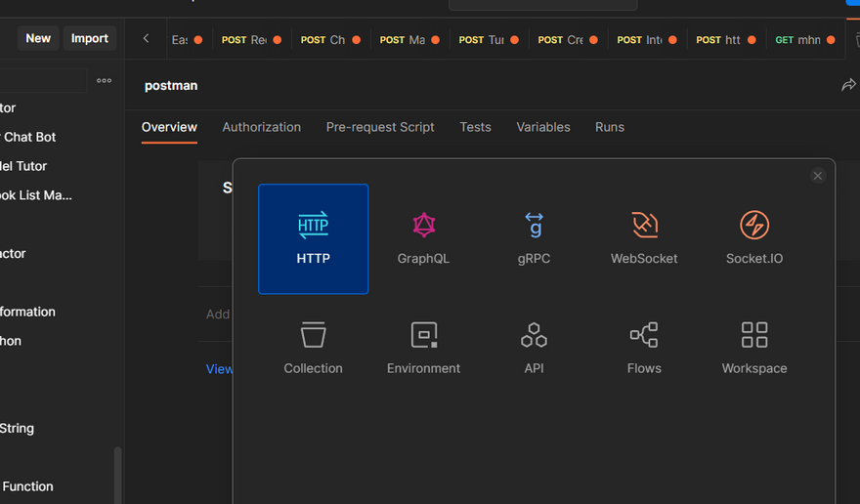Open the Pre-request Script tab
The width and height of the screenshot is (860, 504).
[x=380, y=127]
